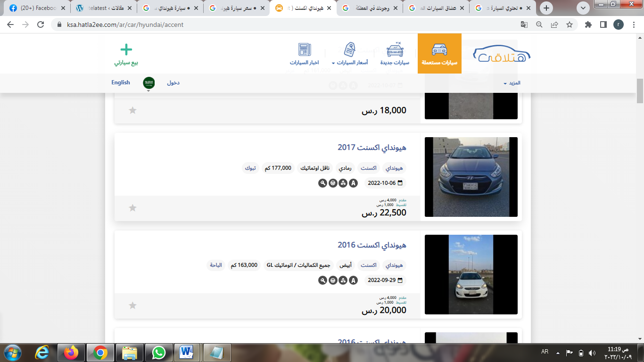Expand the Car Prices (أسعار السيارات) menu
644x362 pixels.
(349, 53)
